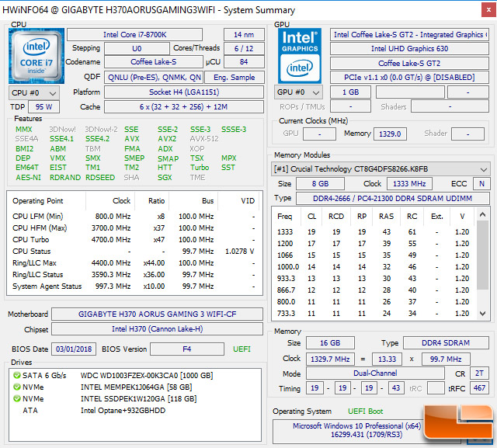The height and width of the screenshot is (448, 497).
Task: Click the memory Type DDR4 SDRAM field
Action: coord(446,343)
